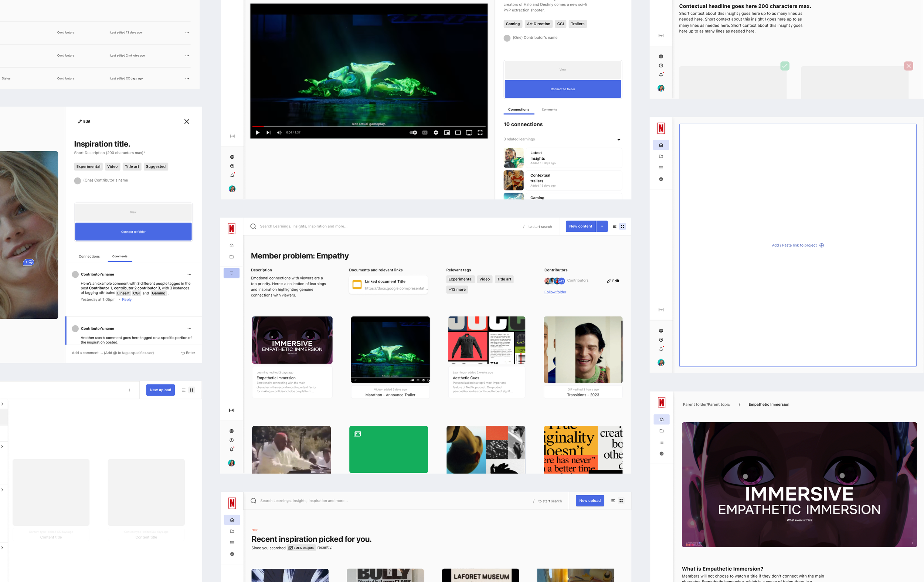Switch to the Connections tab in Inspiration panel

(89, 257)
